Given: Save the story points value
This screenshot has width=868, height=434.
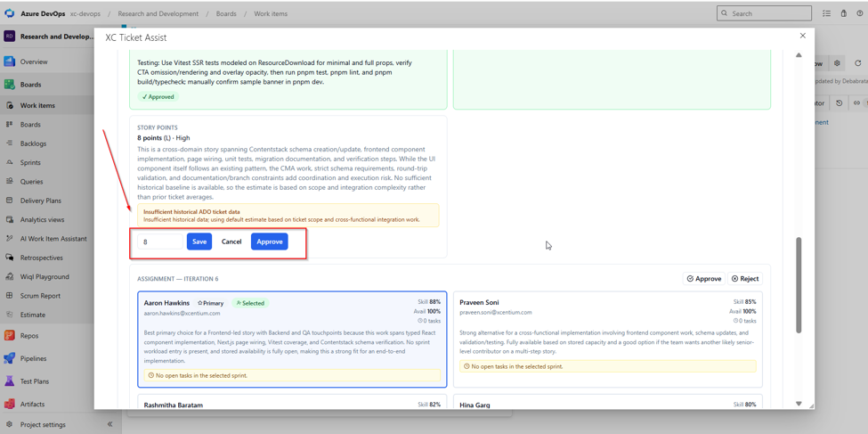Looking at the screenshot, I should pos(199,242).
